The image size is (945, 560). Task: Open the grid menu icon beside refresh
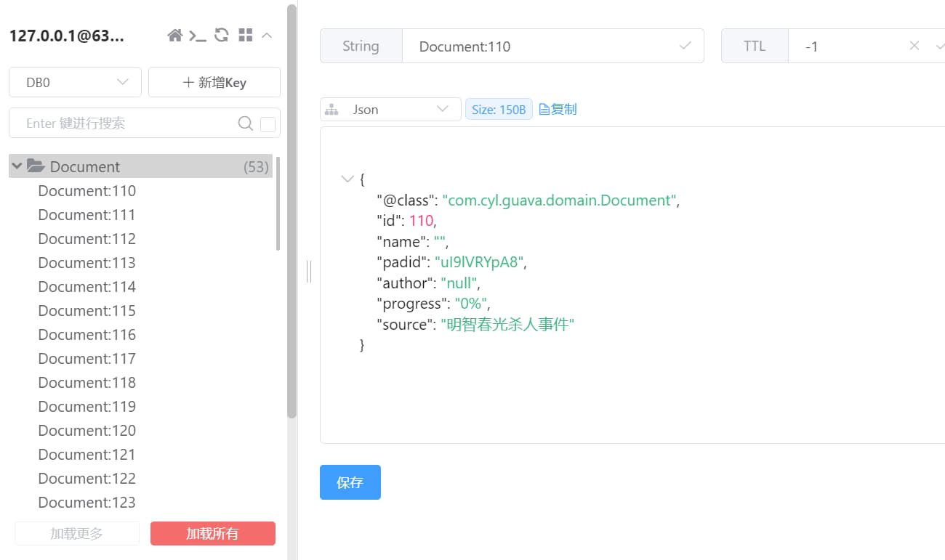[246, 35]
